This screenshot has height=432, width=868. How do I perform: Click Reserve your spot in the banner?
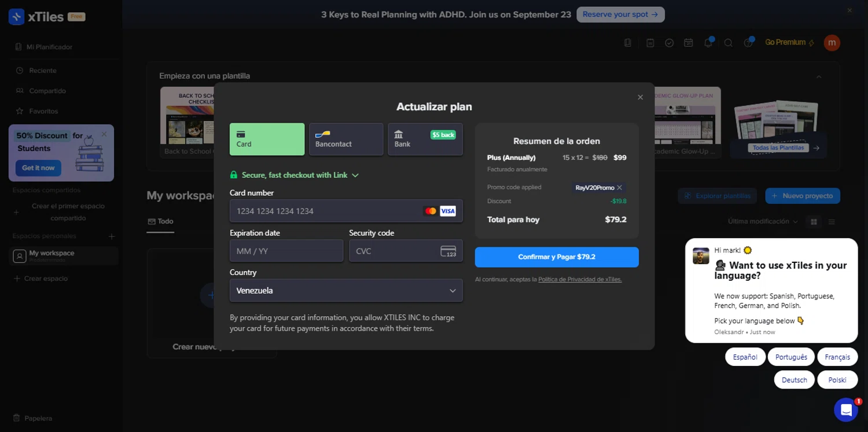point(620,14)
